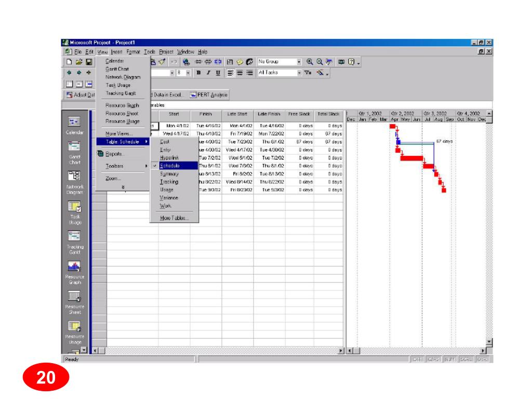Select checked Schedule table in submenu

click(x=175, y=166)
